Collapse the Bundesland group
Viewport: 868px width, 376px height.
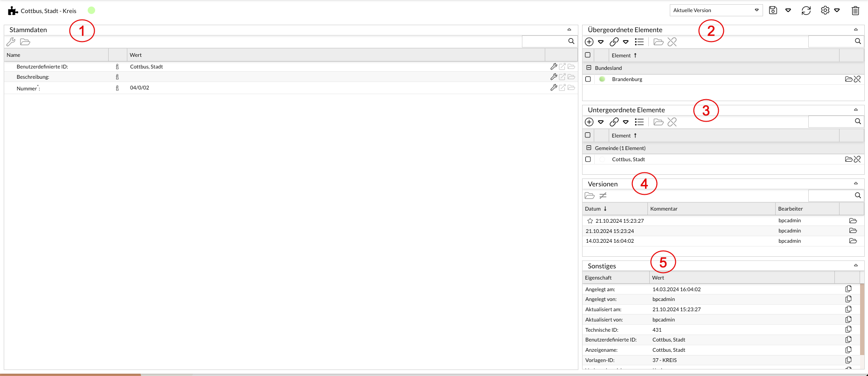[589, 68]
